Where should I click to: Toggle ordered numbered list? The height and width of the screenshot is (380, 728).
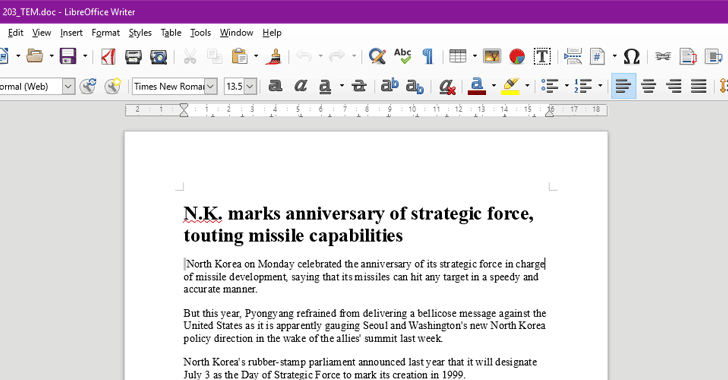(583, 86)
